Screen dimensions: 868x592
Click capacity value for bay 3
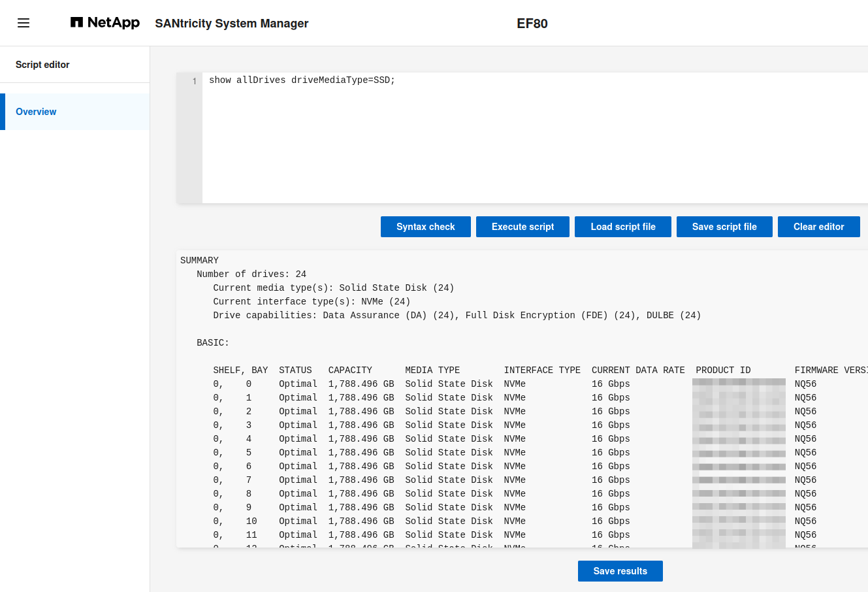361,425
